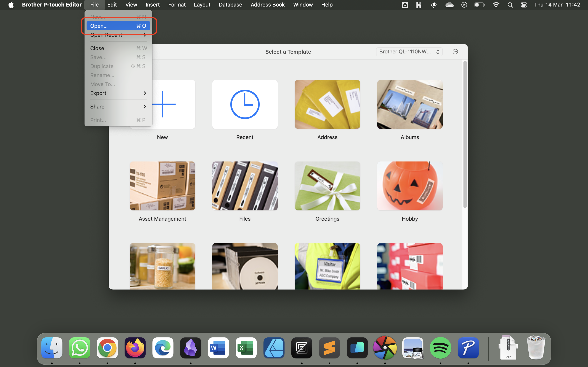Open the Database menu
This screenshot has width=588, height=367.
[230, 5]
